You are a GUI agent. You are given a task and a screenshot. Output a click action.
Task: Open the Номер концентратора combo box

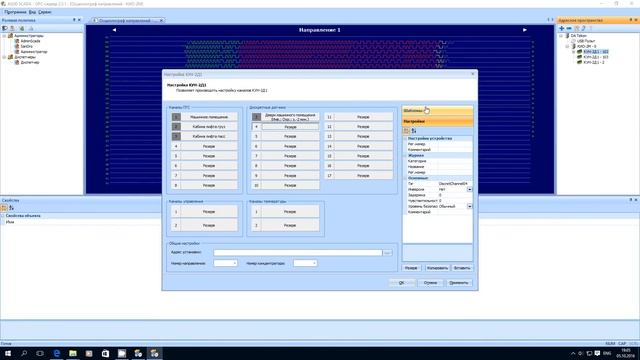[305, 263]
